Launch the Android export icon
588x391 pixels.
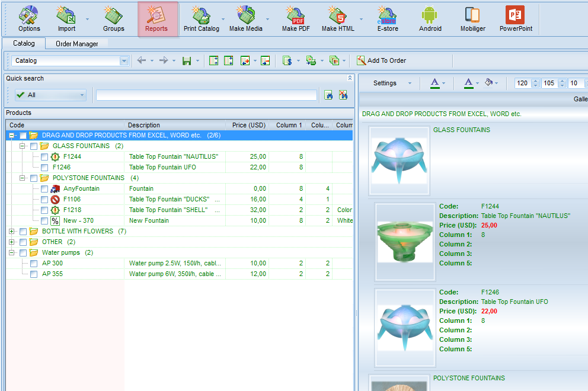coord(430,19)
